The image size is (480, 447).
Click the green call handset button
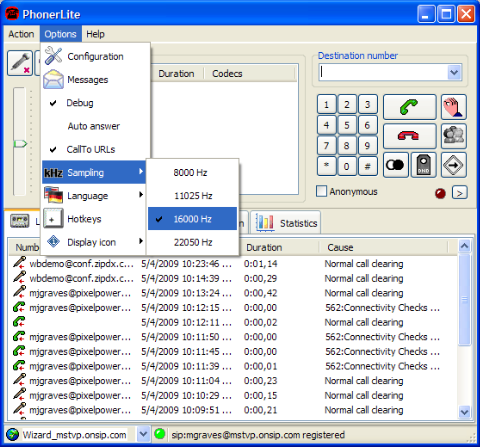tap(409, 107)
